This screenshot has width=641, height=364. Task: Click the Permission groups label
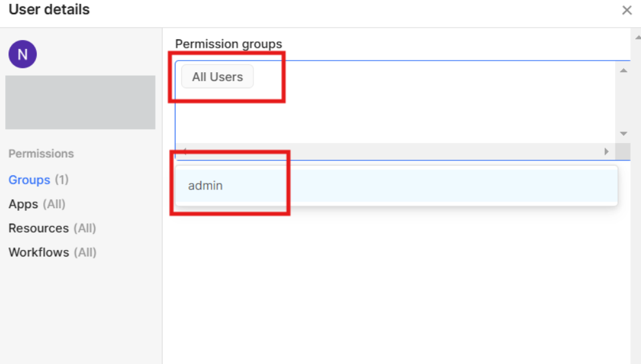click(x=228, y=44)
